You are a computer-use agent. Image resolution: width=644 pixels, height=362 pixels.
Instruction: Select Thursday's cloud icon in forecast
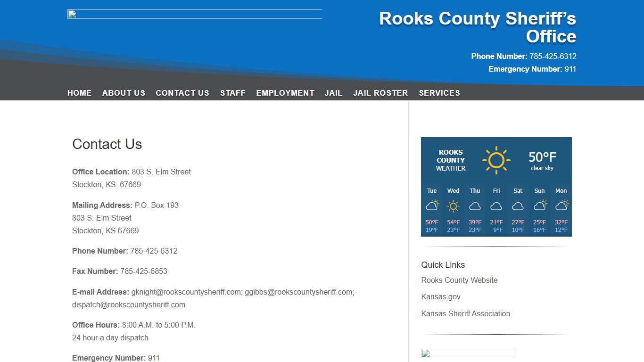coord(475,206)
